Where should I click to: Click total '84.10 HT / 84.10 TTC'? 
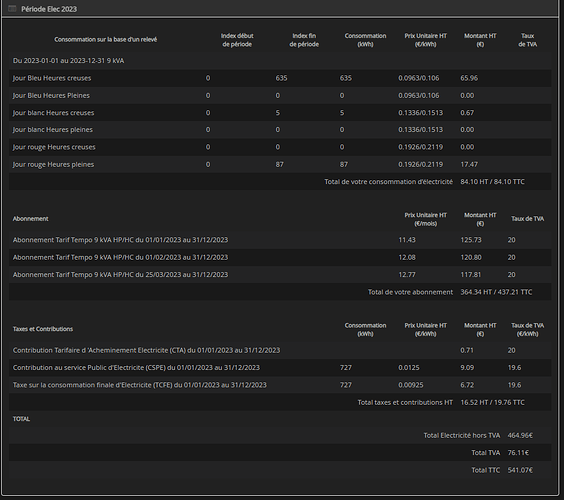tap(492, 182)
